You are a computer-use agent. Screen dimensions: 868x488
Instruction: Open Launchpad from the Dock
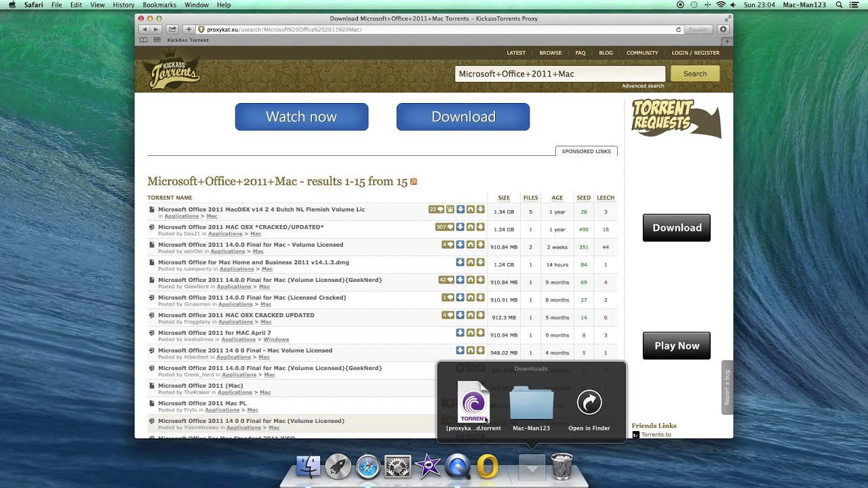[338, 466]
